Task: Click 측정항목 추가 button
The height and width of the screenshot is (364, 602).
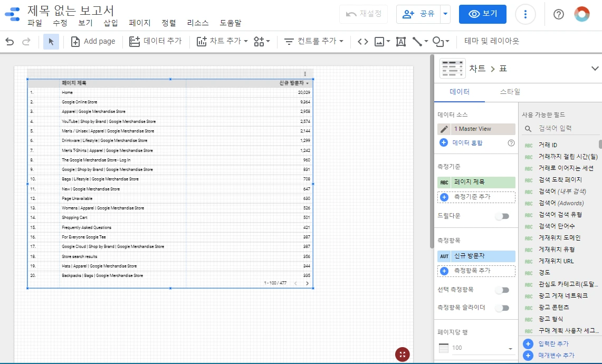Action: (x=476, y=271)
